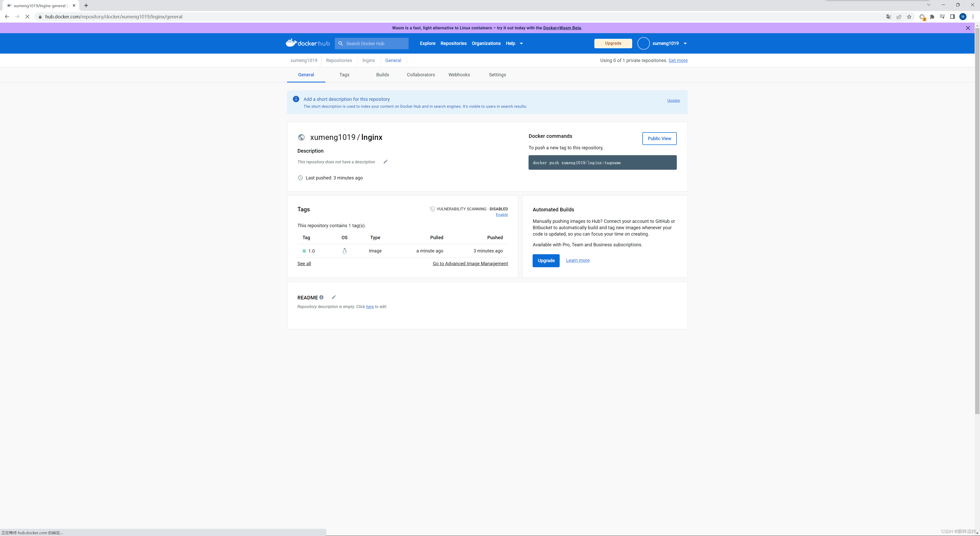
Task: Click lnginx in the breadcrumb
Action: point(368,60)
